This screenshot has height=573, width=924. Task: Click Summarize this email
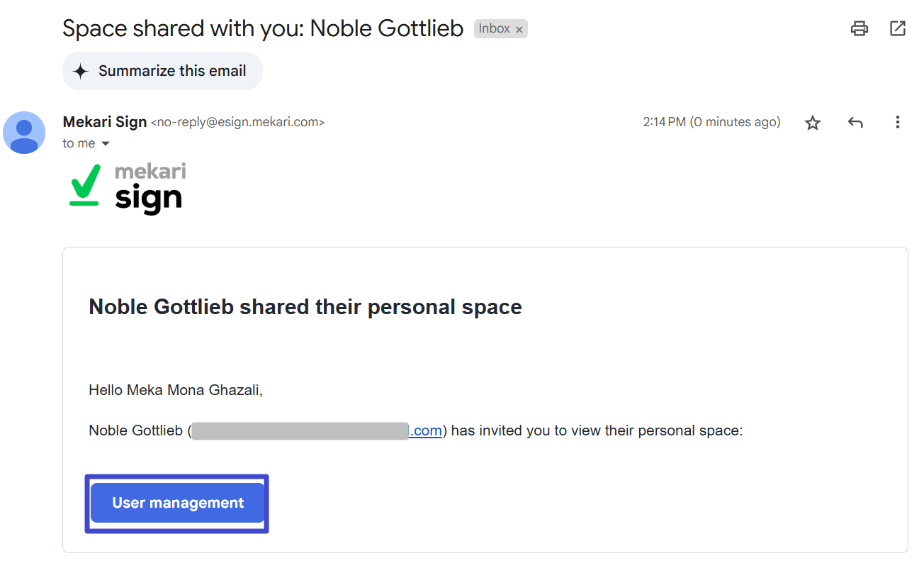(x=162, y=71)
